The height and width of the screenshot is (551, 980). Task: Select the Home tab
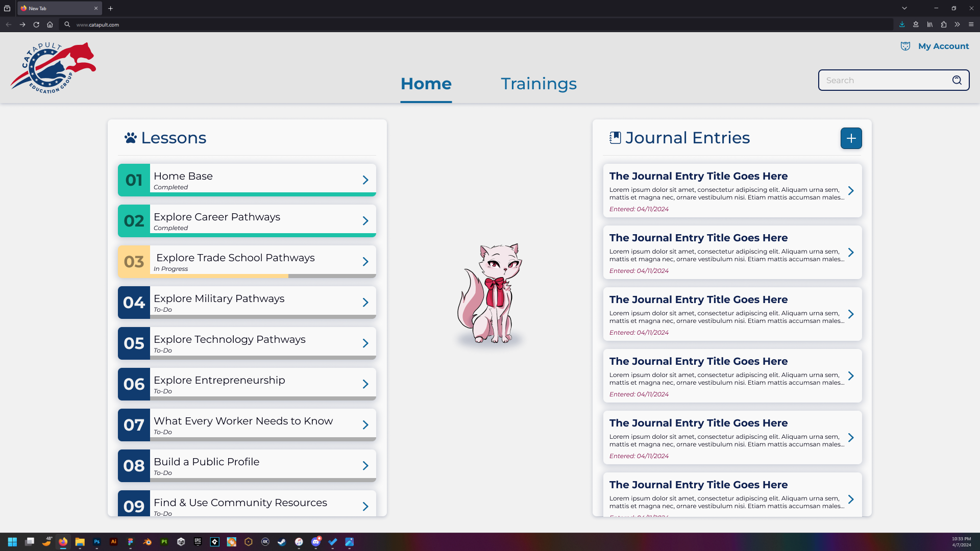pyautogui.click(x=426, y=84)
